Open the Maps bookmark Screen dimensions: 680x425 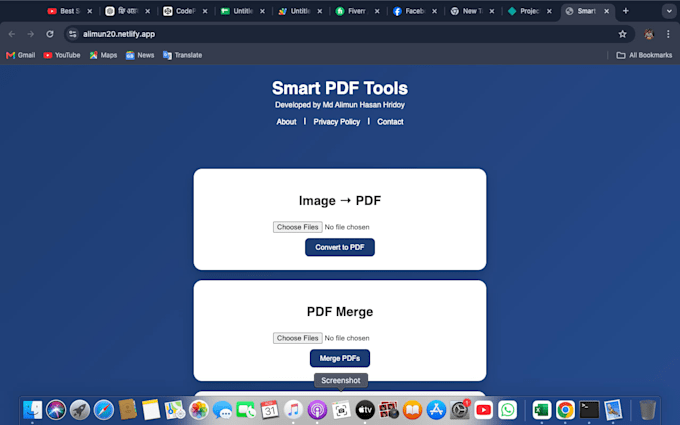tap(103, 55)
